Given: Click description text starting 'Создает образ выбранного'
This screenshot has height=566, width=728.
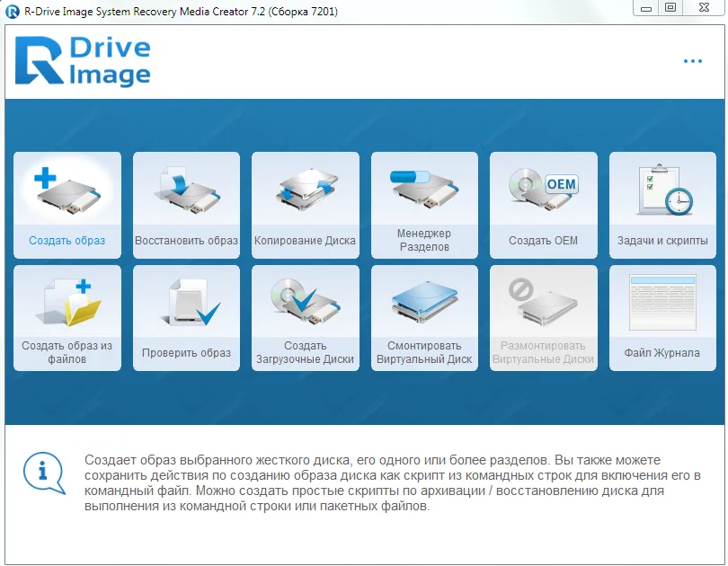Looking at the screenshot, I should click(x=393, y=483).
